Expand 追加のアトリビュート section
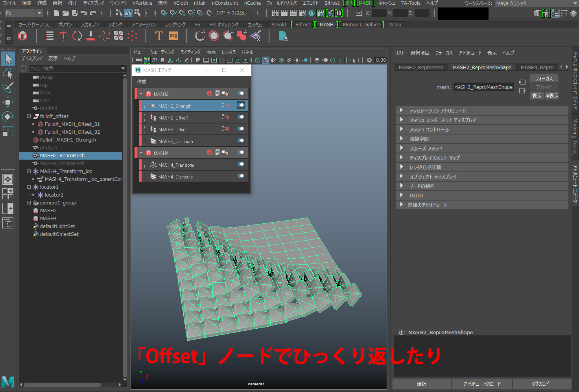579x392 pixels. pos(402,205)
